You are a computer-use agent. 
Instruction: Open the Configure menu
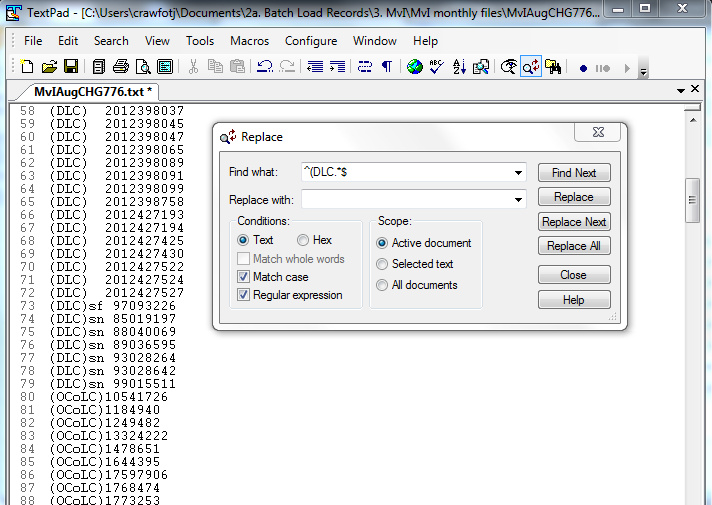(310, 41)
